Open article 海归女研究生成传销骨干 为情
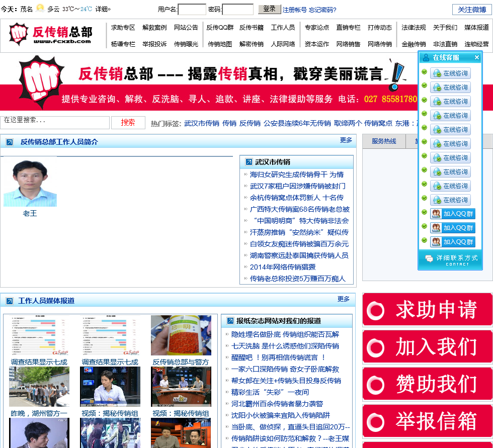 click(x=296, y=174)
